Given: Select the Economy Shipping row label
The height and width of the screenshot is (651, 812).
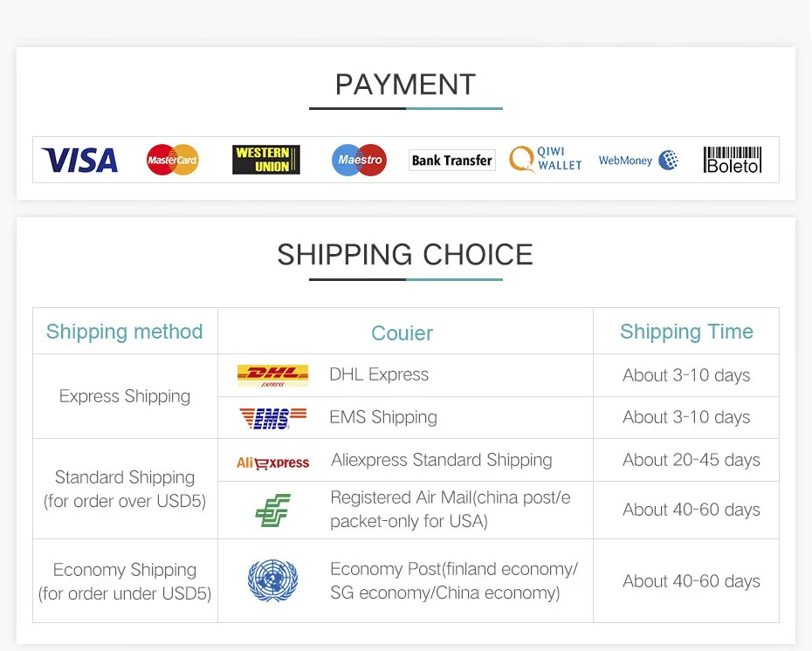Looking at the screenshot, I should point(125,581).
